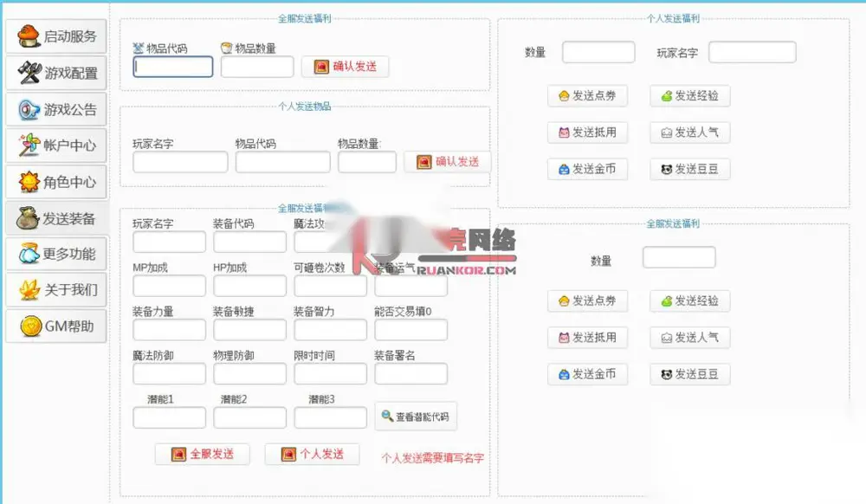The width and height of the screenshot is (866, 504).
Task: Click the 全服发送 equipment button
Action: coord(202,455)
